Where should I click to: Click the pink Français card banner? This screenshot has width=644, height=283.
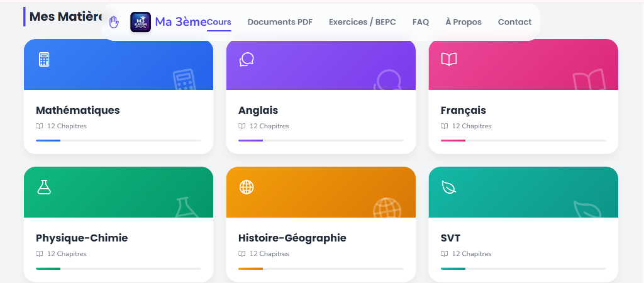523,65
